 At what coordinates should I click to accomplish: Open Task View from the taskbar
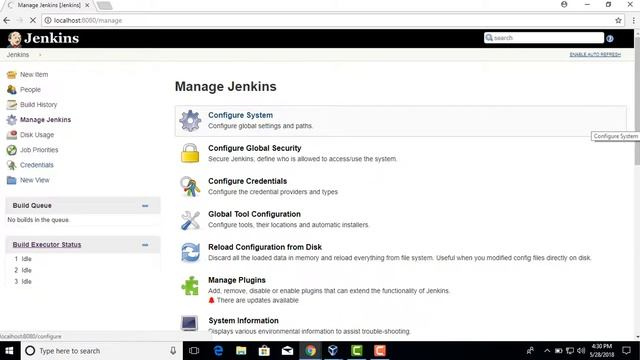pos(194,351)
